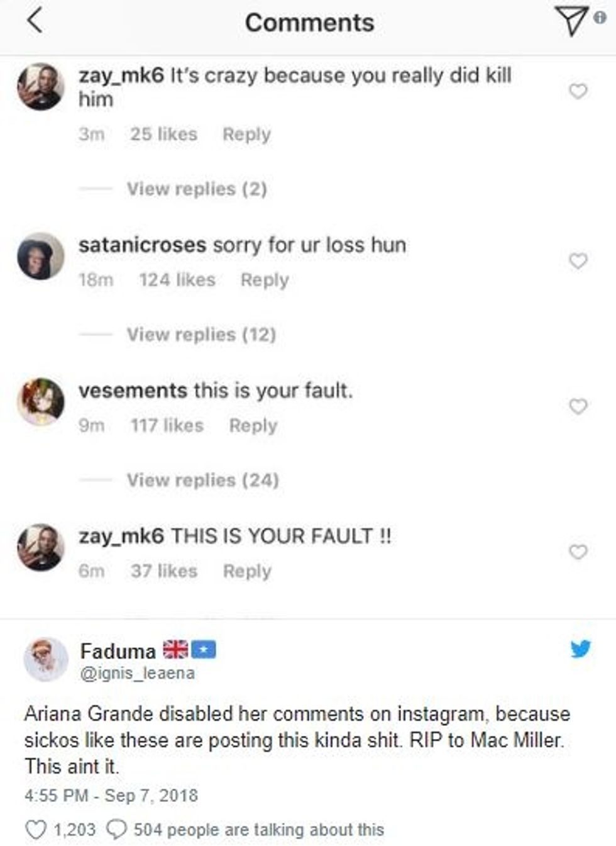Go back using the left arrow
Screen dimensions: 616x846
point(36,21)
